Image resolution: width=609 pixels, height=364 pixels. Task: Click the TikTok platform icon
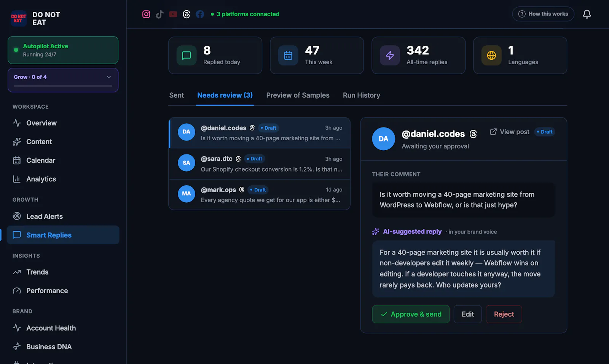(159, 14)
